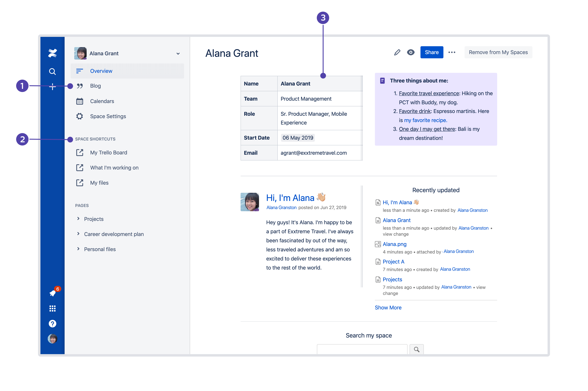588x391 pixels.
Task: Click Remove from My Spaces button
Action: [498, 52]
